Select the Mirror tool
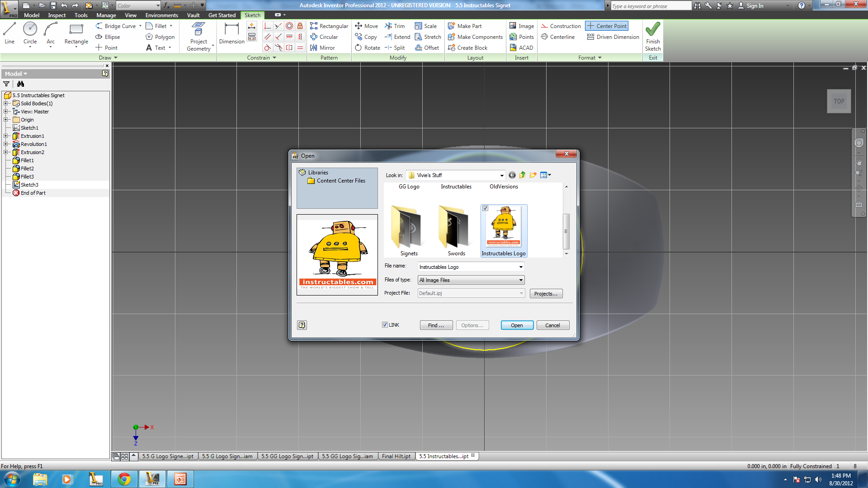 [322, 47]
